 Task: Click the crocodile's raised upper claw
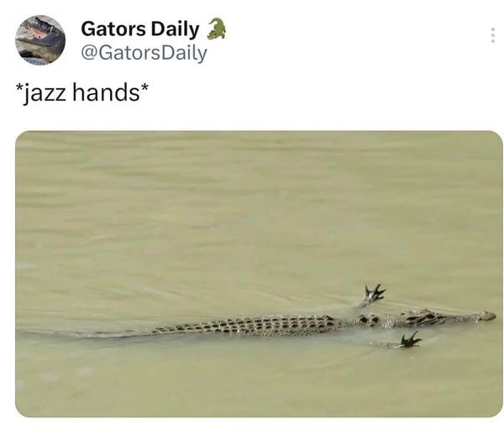[x=374, y=294]
